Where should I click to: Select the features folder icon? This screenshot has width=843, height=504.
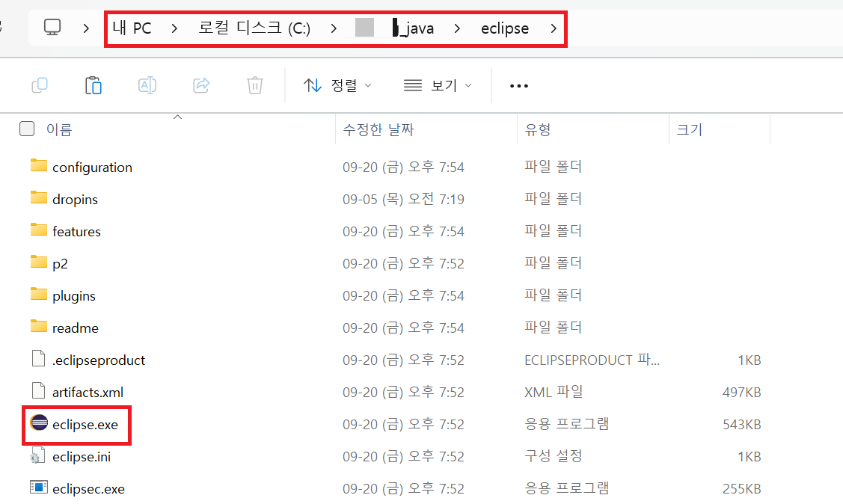(39, 230)
